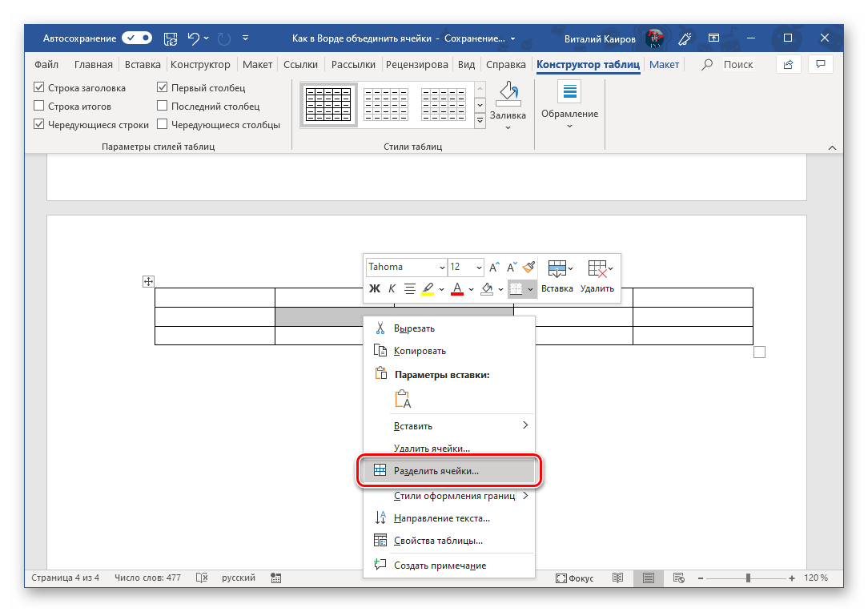Click the Format Painter brush icon
Screen dimensions: 868x612
[528, 267]
